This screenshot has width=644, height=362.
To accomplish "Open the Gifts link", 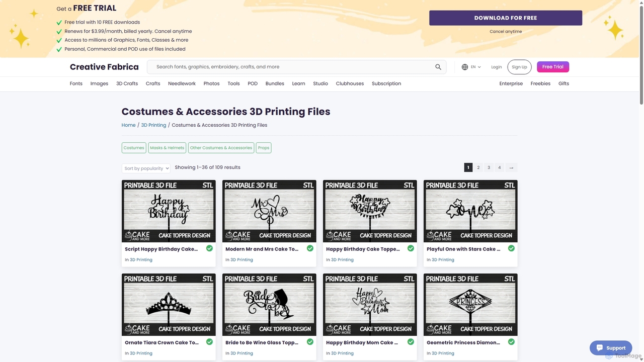I will pyautogui.click(x=563, y=83).
